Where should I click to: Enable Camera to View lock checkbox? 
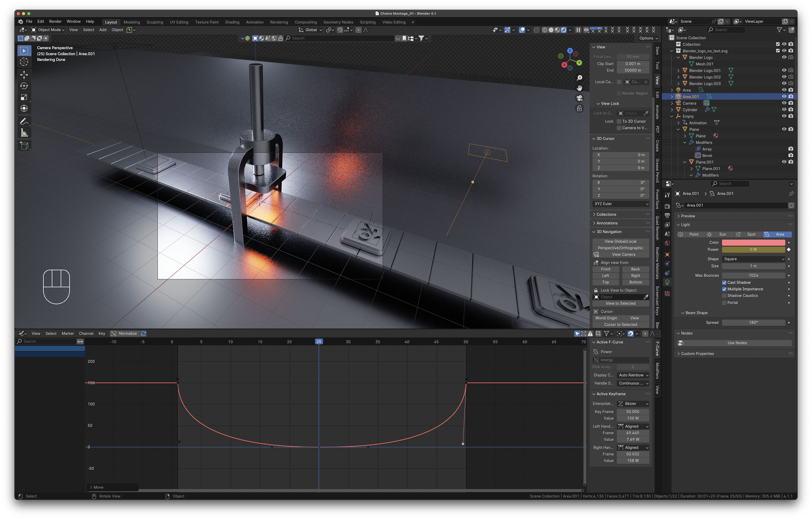click(619, 128)
